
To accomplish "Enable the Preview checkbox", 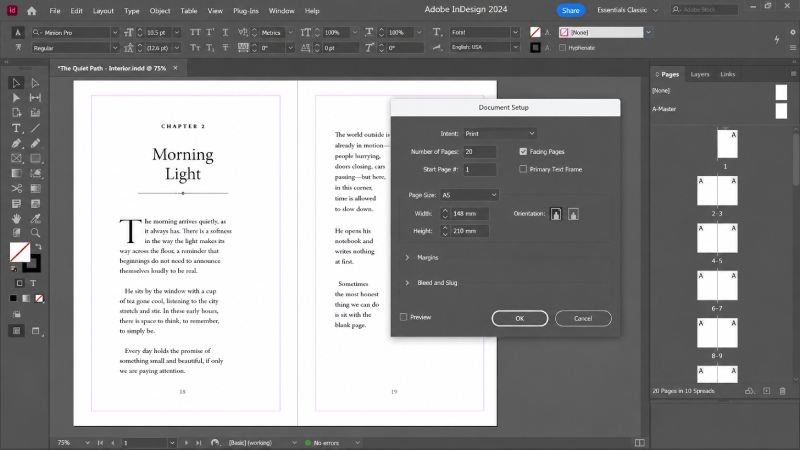I will point(404,317).
